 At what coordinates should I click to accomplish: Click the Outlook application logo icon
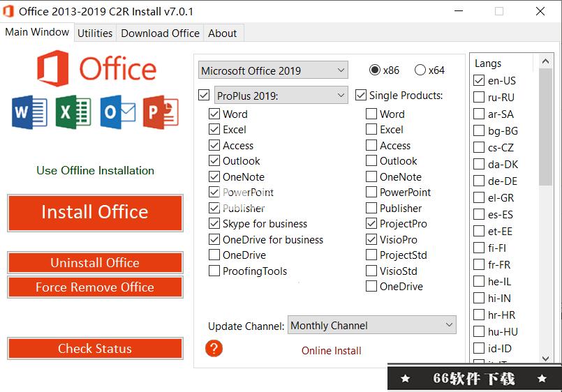[117, 112]
